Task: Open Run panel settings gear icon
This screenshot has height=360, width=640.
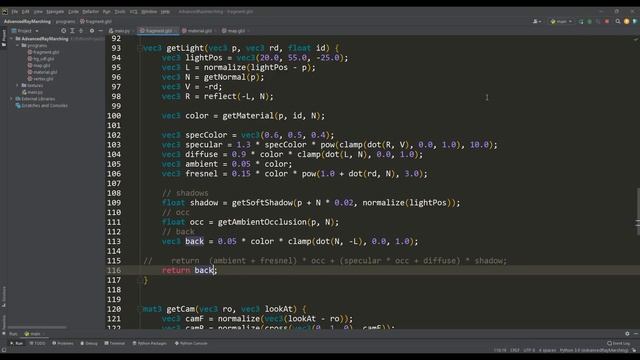Action: pos(627,334)
